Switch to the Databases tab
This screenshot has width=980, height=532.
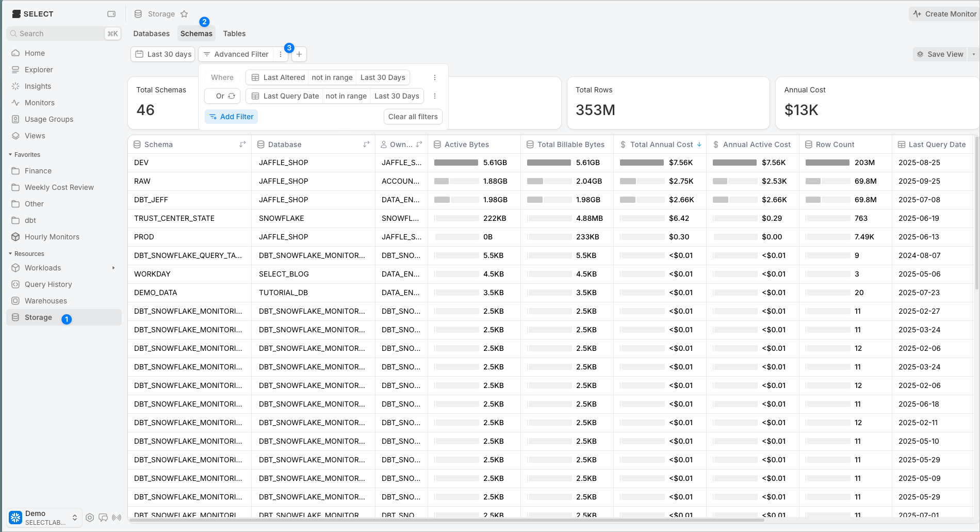[x=151, y=34]
